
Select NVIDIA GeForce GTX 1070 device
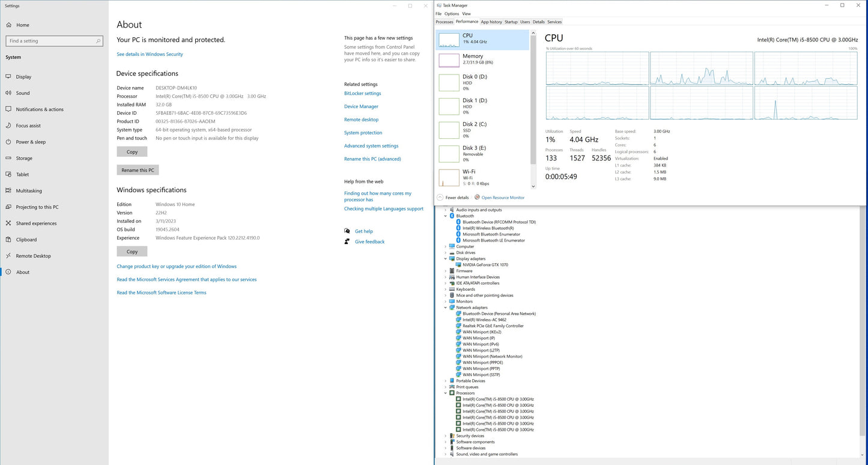click(485, 265)
